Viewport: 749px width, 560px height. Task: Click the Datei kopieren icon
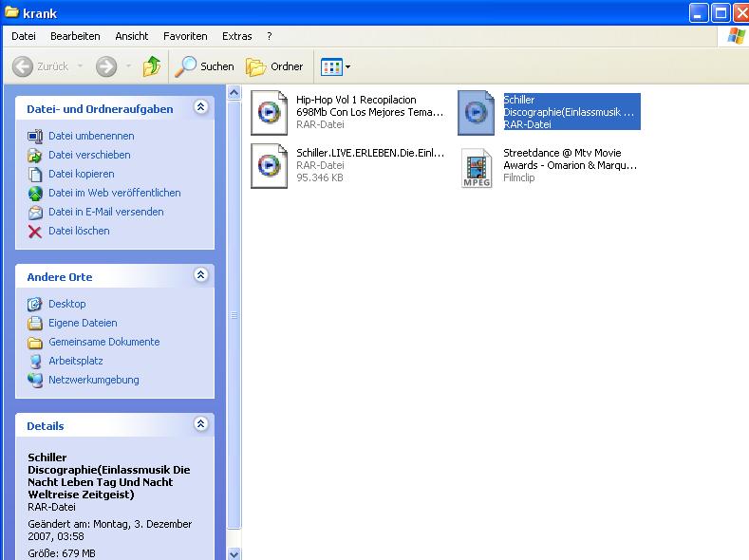[35, 175]
